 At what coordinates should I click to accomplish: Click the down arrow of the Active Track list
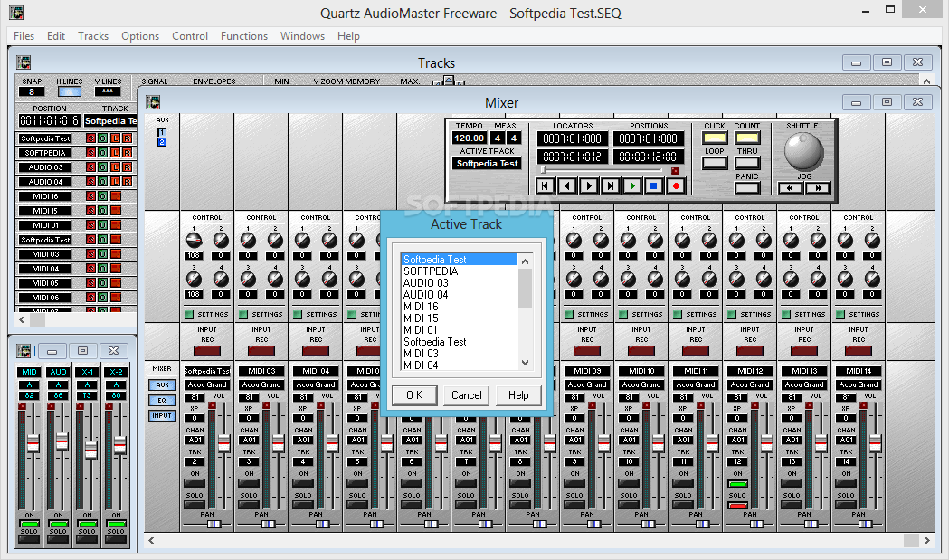pos(526,364)
